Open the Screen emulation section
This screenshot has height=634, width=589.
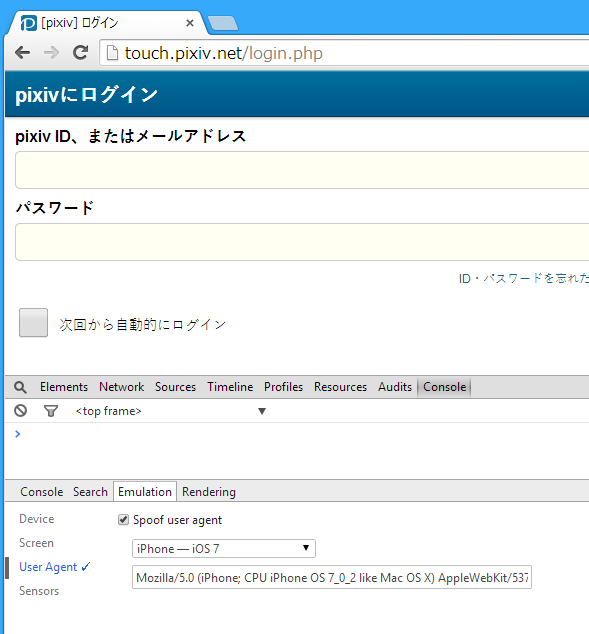36,543
